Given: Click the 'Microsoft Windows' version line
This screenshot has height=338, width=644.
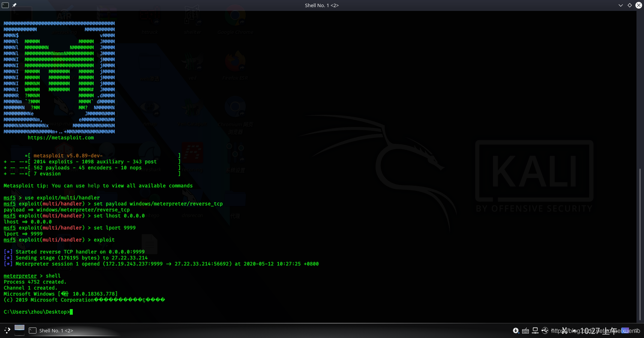Looking at the screenshot, I should pos(61,294).
